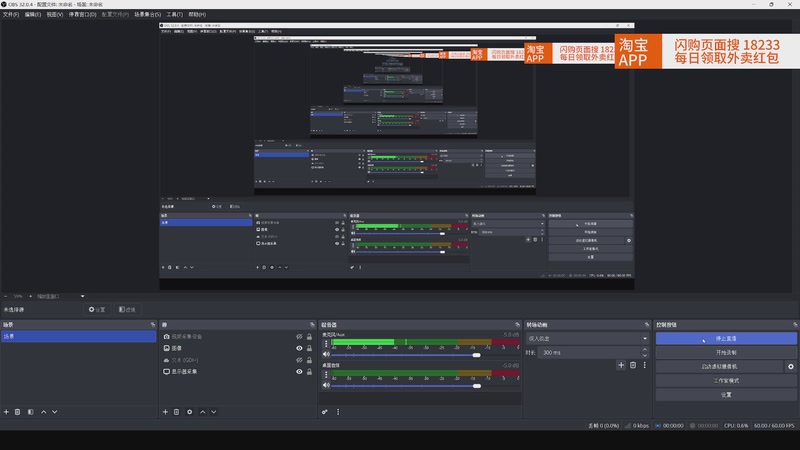Hide the 图像 source via eye icon
Image resolution: width=800 pixels, height=450 pixels.
coord(299,348)
